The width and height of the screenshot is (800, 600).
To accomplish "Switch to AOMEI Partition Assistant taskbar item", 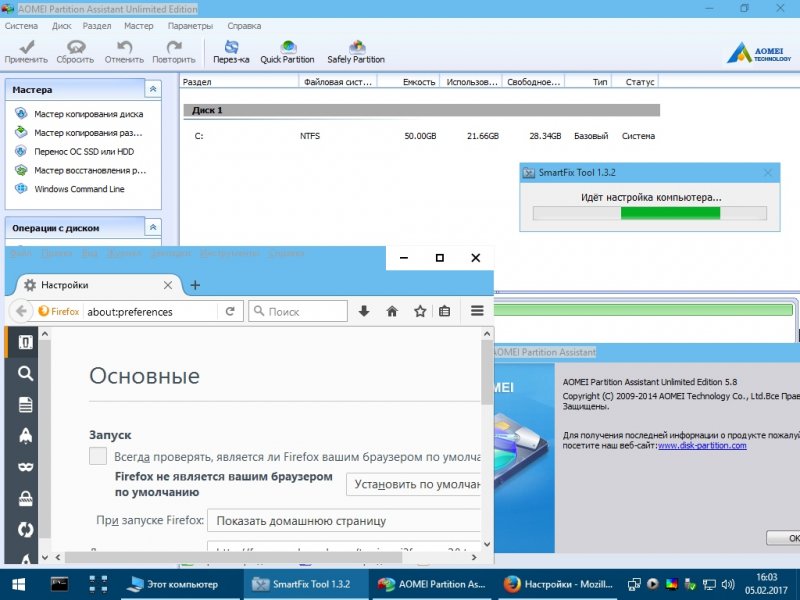I will click(x=431, y=584).
